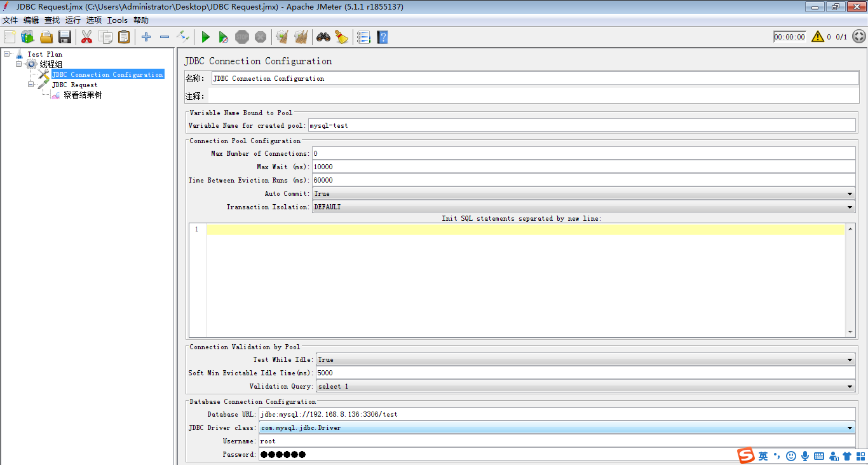The width and height of the screenshot is (868, 465).
Task: Click the Paste clipboard icon
Action: (124, 37)
